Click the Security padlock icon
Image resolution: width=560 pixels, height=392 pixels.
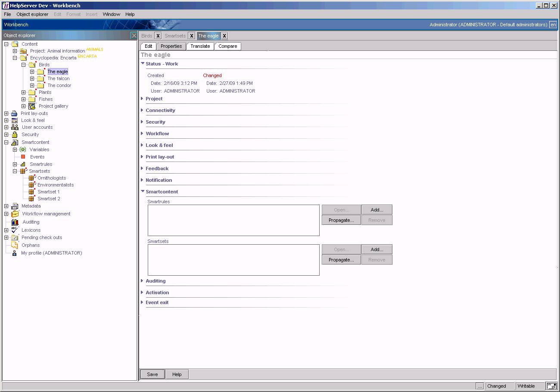15,134
